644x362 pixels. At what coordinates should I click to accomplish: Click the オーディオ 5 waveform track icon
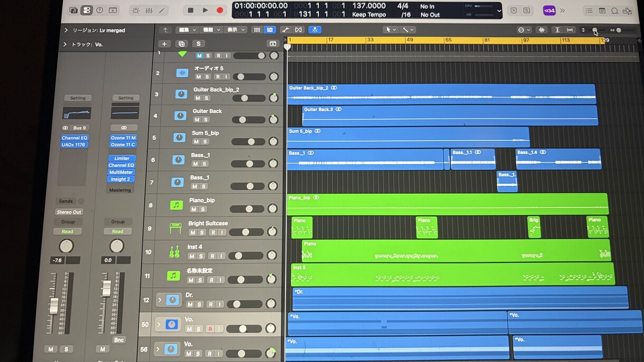(182, 73)
